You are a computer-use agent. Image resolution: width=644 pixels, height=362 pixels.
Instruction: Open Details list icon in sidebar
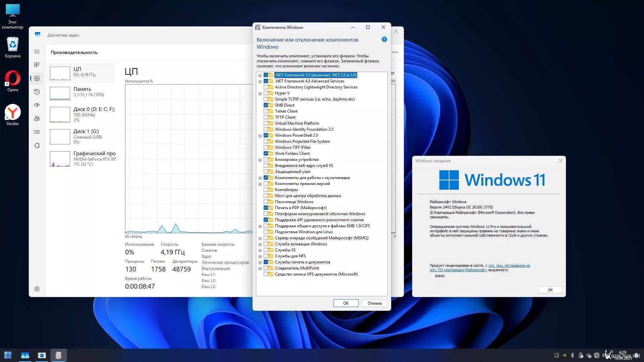(x=37, y=132)
